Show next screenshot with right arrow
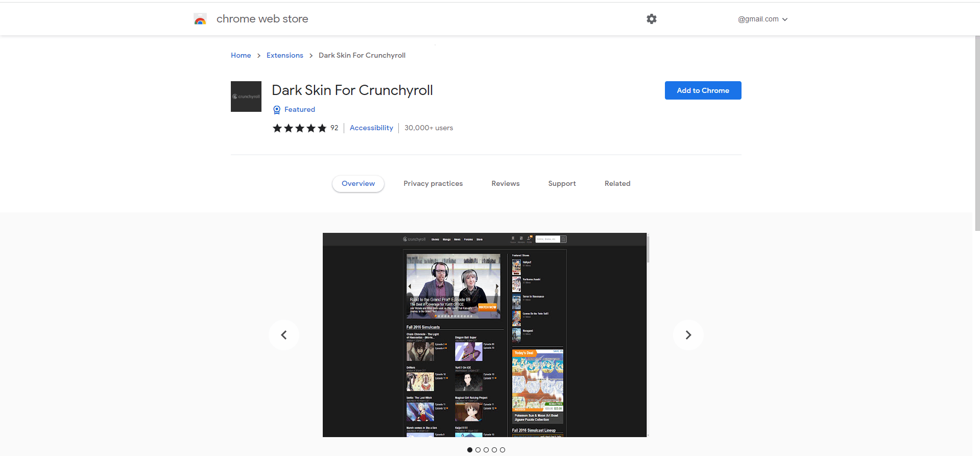 tap(688, 335)
